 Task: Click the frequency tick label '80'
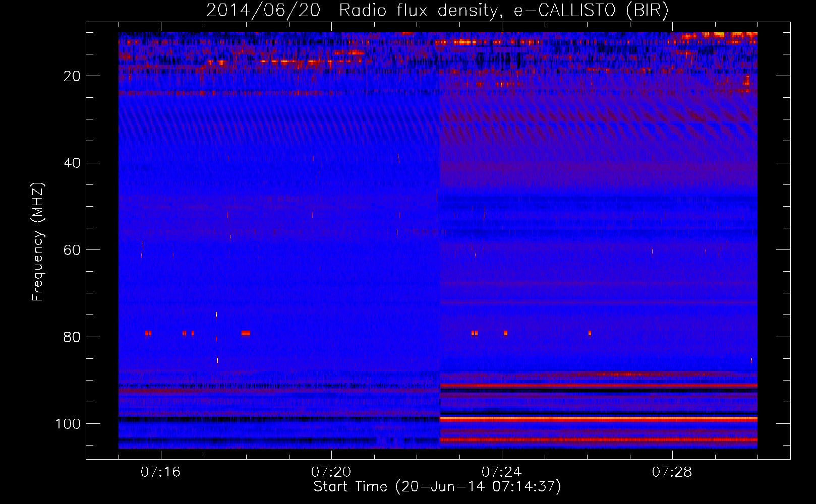pyautogui.click(x=72, y=337)
